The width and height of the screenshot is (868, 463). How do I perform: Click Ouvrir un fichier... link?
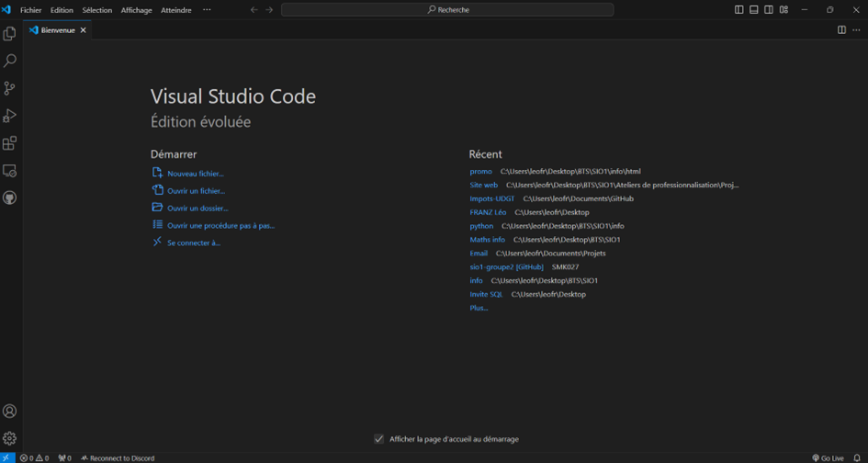[x=196, y=191]
